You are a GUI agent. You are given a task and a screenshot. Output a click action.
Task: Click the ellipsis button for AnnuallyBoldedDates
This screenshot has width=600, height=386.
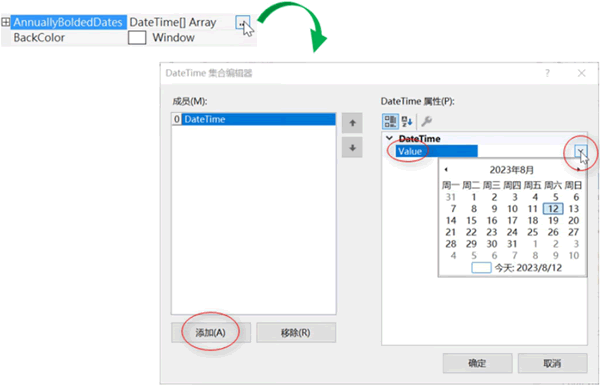pos(243,23)
